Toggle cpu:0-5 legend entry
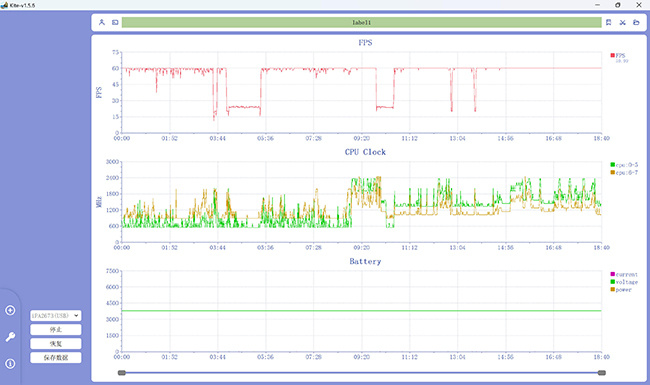The image size is (650, 385). point(624,165)
